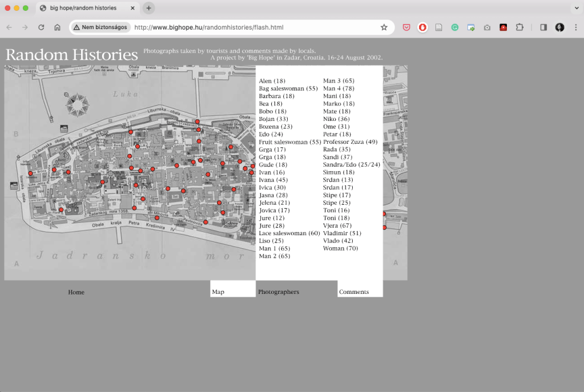The width and height of the screenshot is (584, 392).
Task: Click the red ad blocker extension icon
Action: (x=422, y=27)
